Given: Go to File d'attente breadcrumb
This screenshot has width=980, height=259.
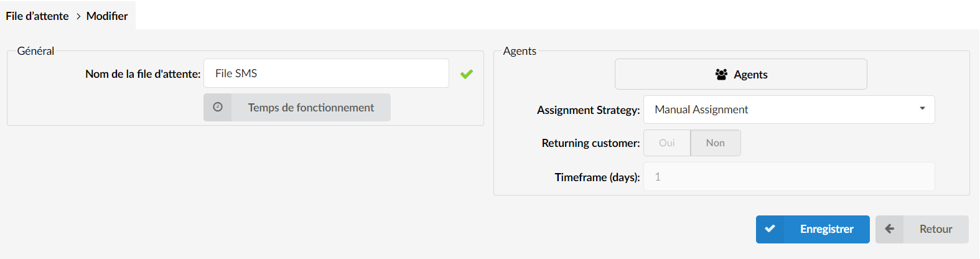Looking at the screenshot, I should 37,16.
